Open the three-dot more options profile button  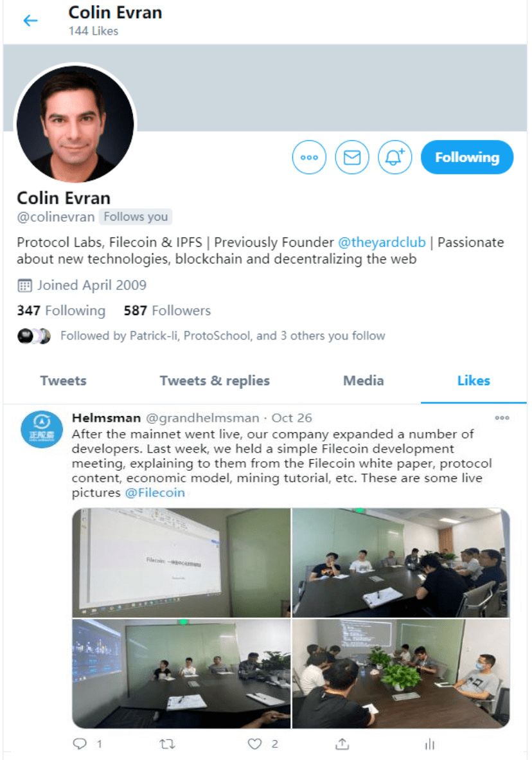309,158
